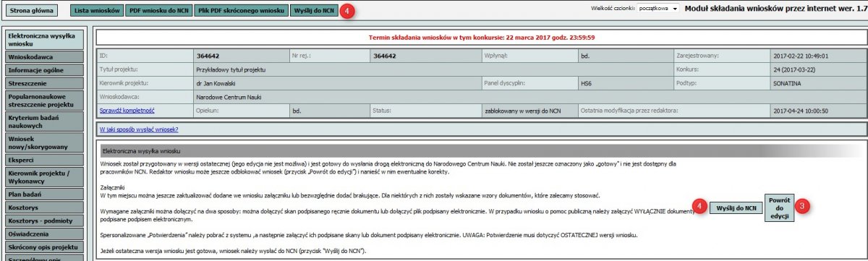Screen dimensions: 868x261
Task: Select ID value 364642
Action: pyautogui.click(x=207, y=56)
